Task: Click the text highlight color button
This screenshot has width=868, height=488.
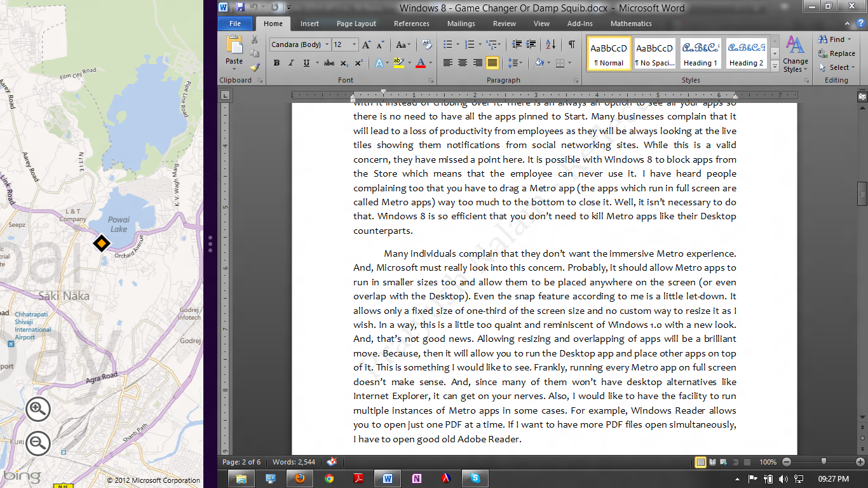Action: click(399, 63)
